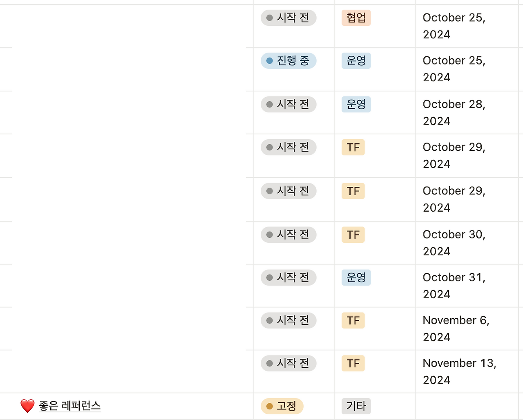Open the October 25, 2024 date cell
This screenshot has width=523, height=420.
[x=454, y=26]
